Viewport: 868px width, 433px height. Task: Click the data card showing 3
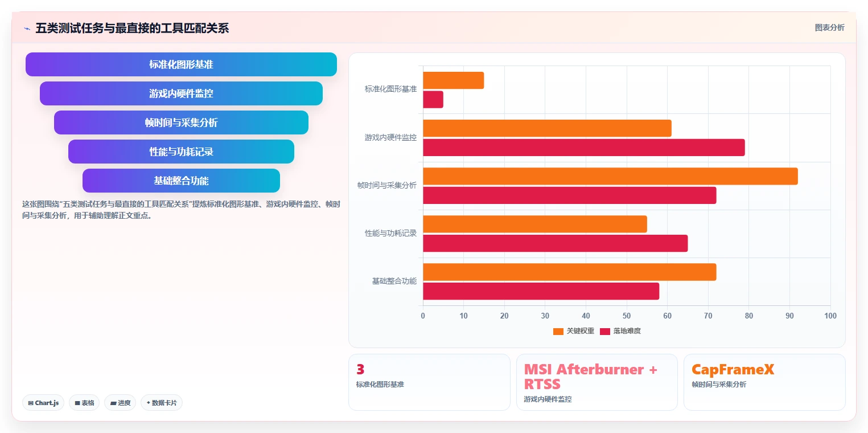pos(429,382)
